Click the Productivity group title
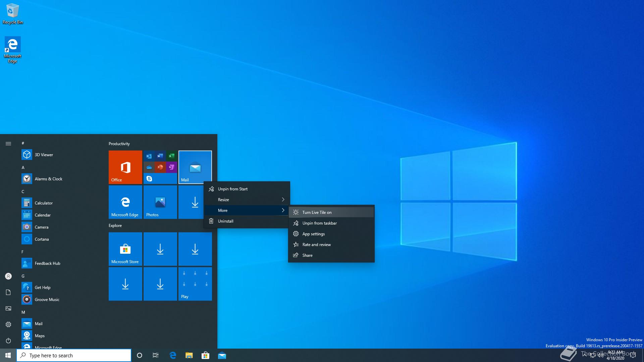644x362 pixels. [x=119, y=144]
